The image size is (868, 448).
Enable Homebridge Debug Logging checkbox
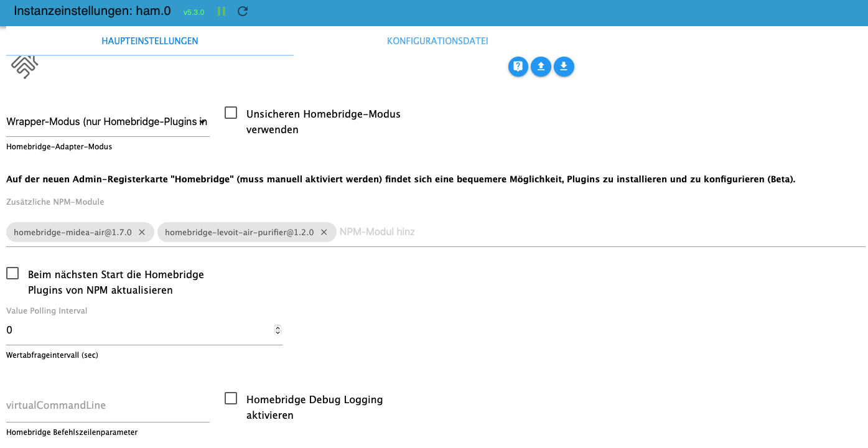tap(231, 398)
